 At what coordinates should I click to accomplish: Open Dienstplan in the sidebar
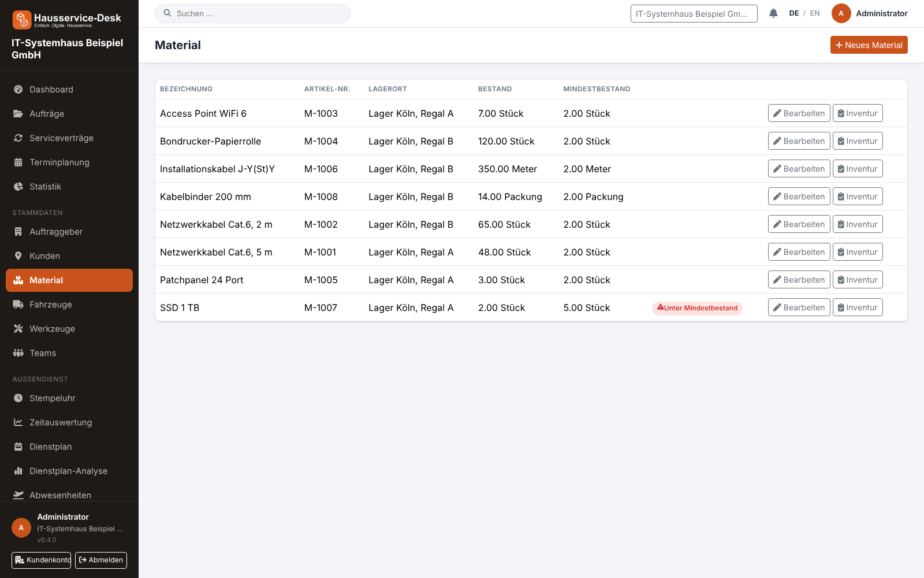pos(69,447)
